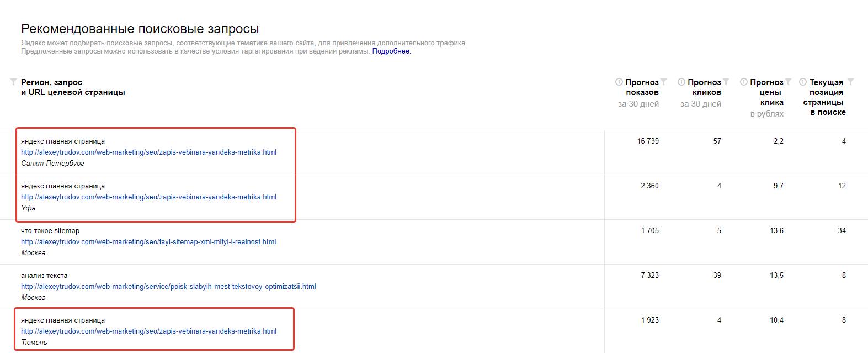Click info icon next to 'Прогноз цены клика'
Viewport: 868px width, 353px height.
(x=744, y=82)
